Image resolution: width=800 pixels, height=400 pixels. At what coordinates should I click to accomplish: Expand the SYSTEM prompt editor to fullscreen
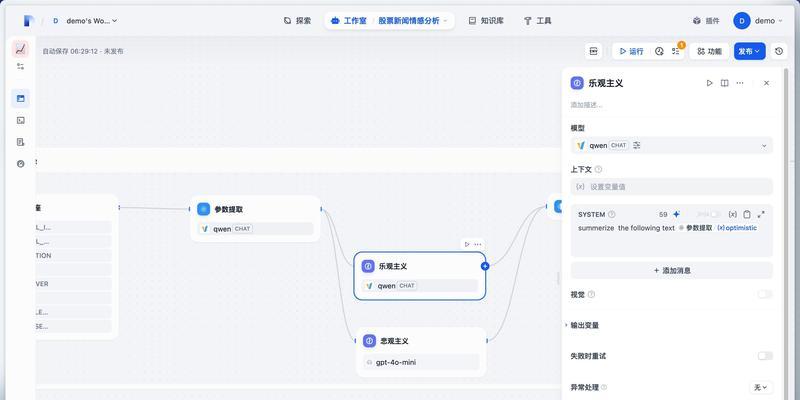coord(761,214)
